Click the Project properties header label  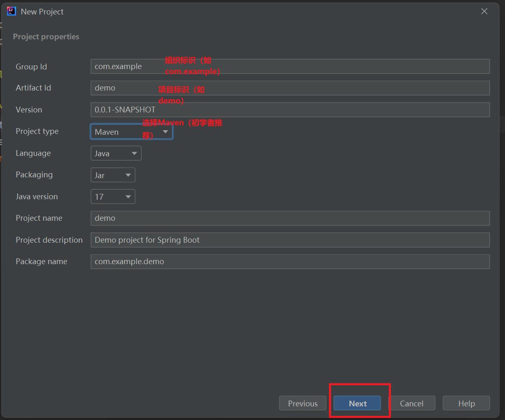[46, 36]
